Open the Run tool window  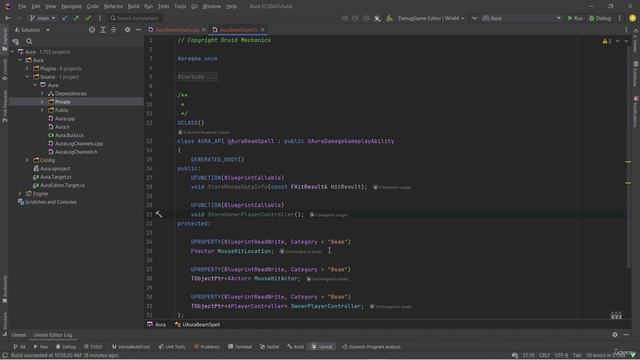pos(41,347)
